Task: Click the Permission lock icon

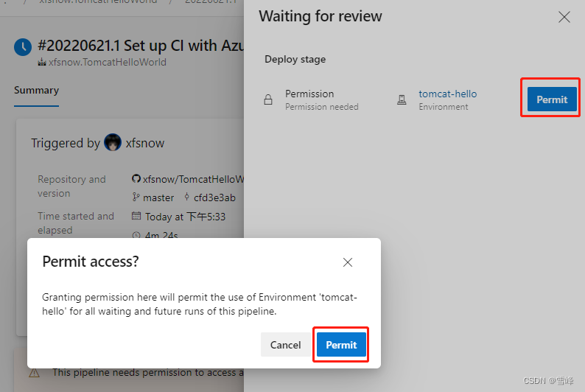Action: tap(268, 99)
